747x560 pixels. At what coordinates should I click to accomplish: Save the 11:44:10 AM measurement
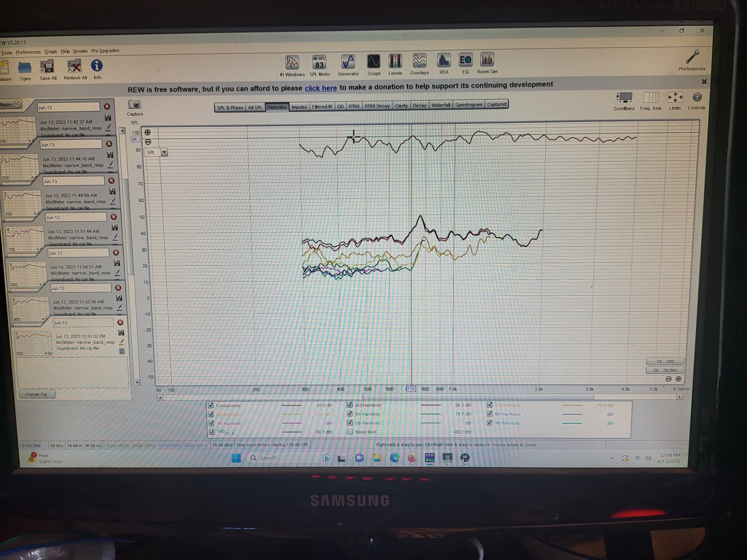pyautogui.click(x=110, y=155)
